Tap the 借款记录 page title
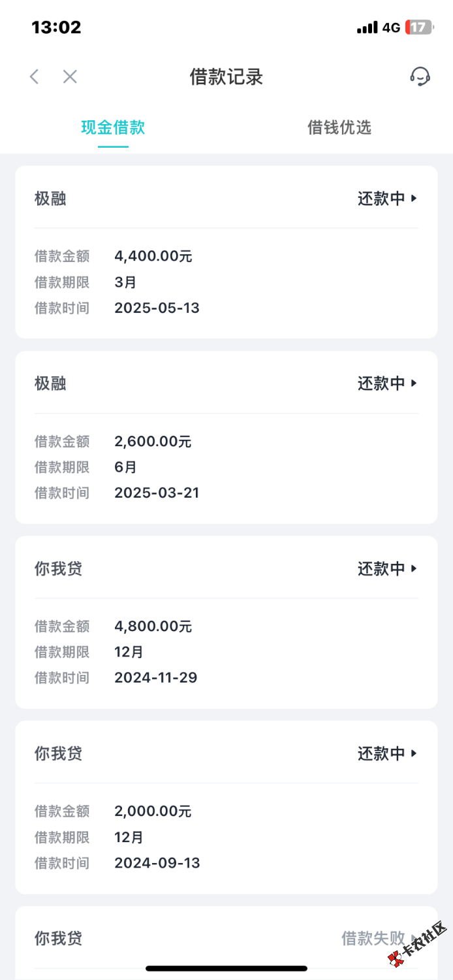This screenshot has width=453, height=980. pyautogui.click(x=226, y=77)
